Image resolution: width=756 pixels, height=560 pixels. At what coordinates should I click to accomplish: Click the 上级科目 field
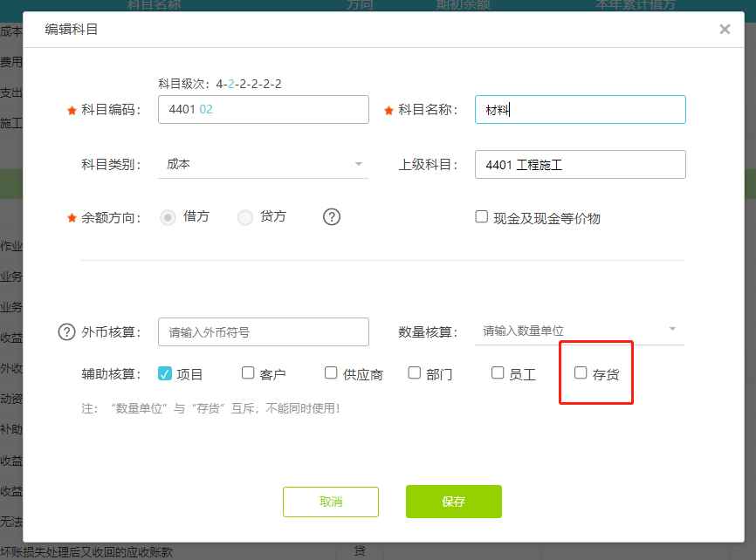point(580,164)
